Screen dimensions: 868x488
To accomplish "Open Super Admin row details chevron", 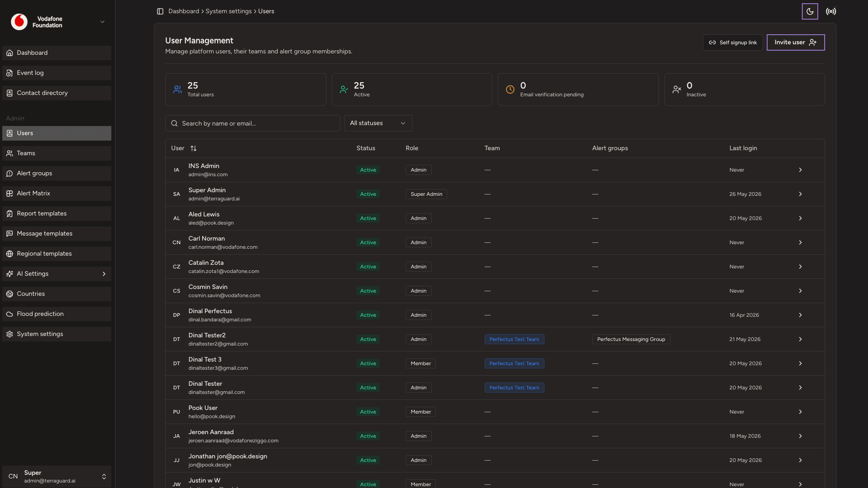I will (x=800, y=194).
